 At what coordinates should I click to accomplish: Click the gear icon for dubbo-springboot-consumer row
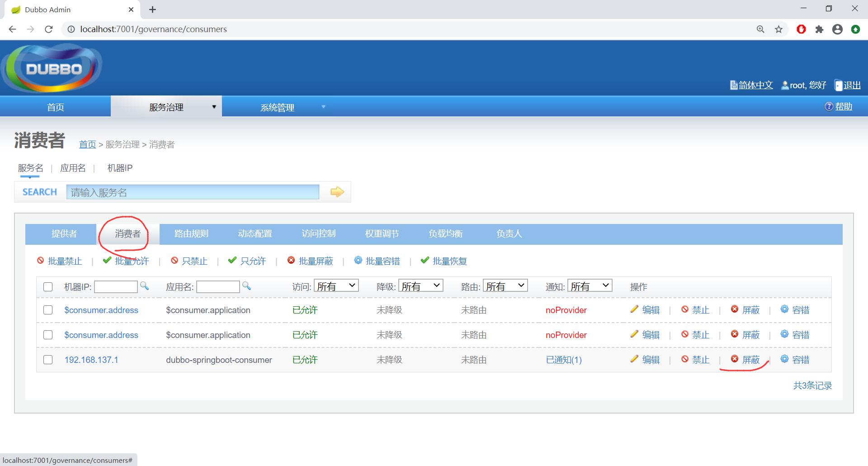click(x=784, y=359)
